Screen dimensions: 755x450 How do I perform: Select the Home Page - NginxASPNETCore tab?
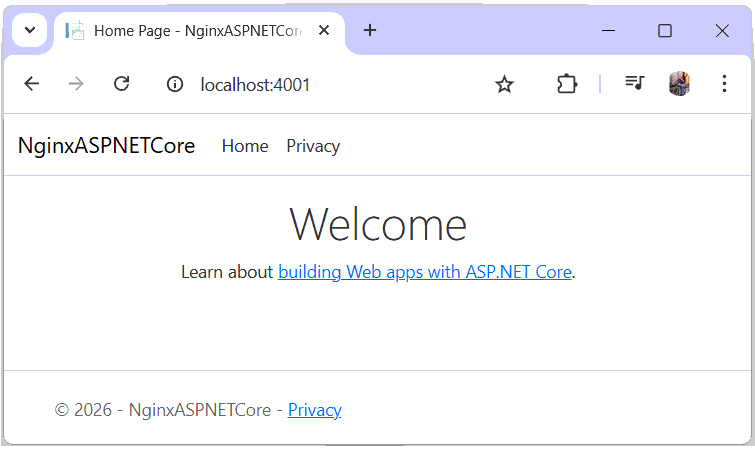(x=198, y=31)
